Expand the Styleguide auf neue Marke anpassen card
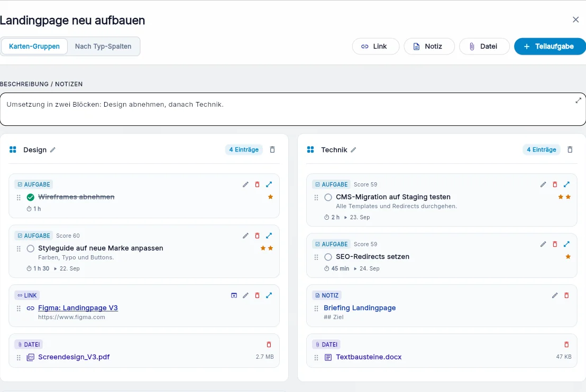 click(269, 236)
